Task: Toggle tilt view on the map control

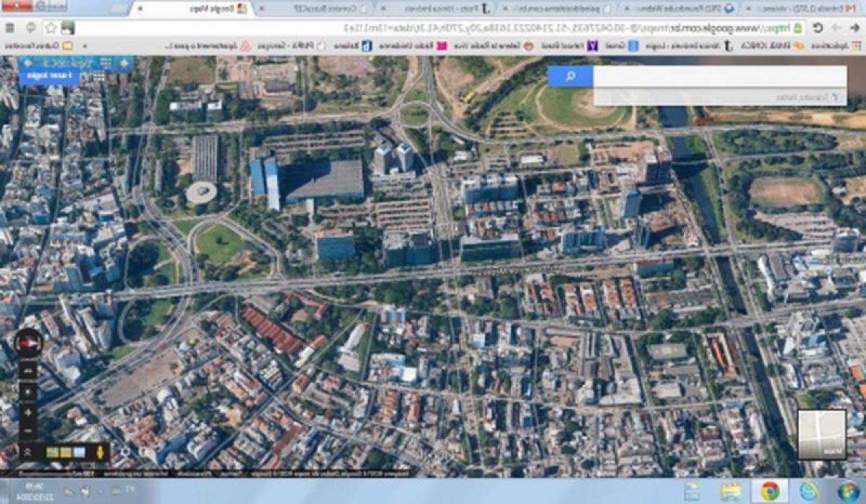Action: click(27, 370)
